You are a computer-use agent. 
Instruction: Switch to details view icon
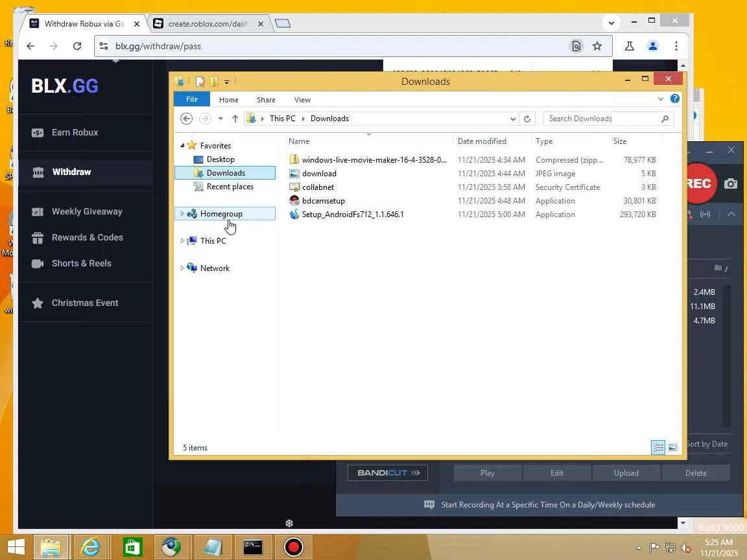coord(658,447)
